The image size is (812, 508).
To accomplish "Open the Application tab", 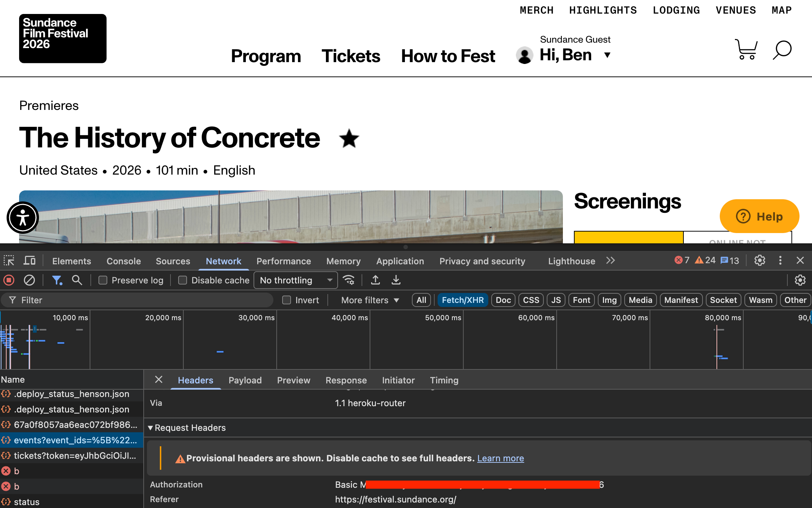I will 400,261.
